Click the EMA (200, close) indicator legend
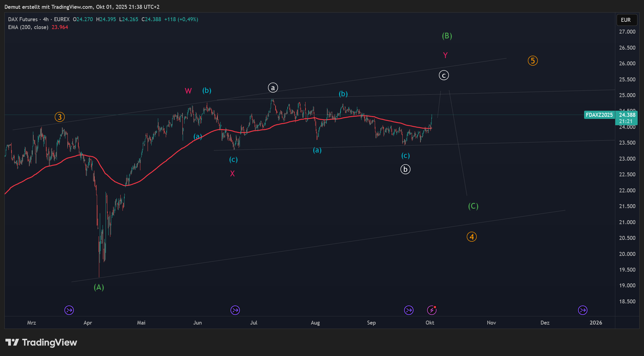 (x=28, y=27)
